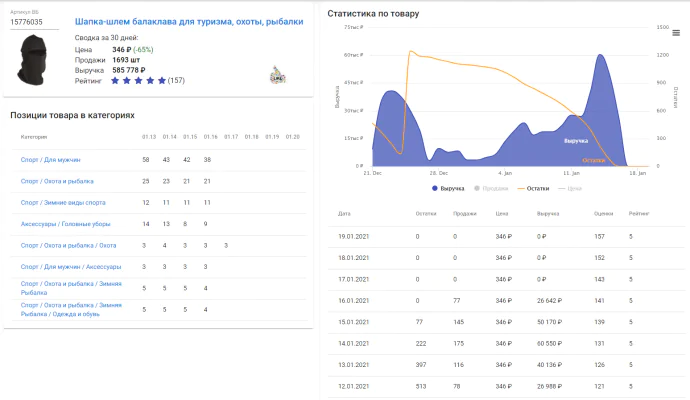Open category Аксессуары / Головные уборы
This screenshot has height=400, width=690.
point(67,224)
